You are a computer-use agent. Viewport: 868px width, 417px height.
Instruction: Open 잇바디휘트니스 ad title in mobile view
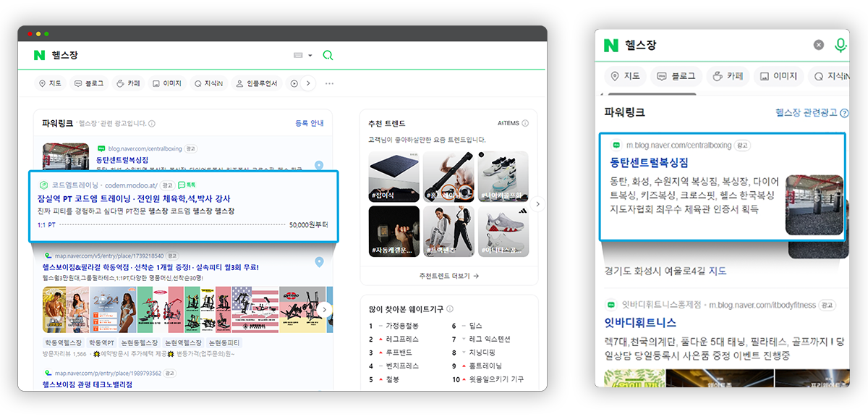point(640,322)
